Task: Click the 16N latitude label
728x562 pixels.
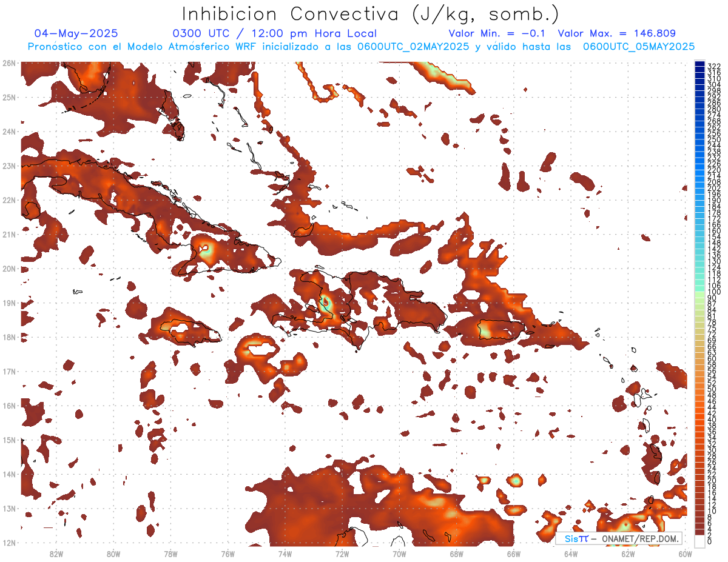Action: (x=8, y=406)
